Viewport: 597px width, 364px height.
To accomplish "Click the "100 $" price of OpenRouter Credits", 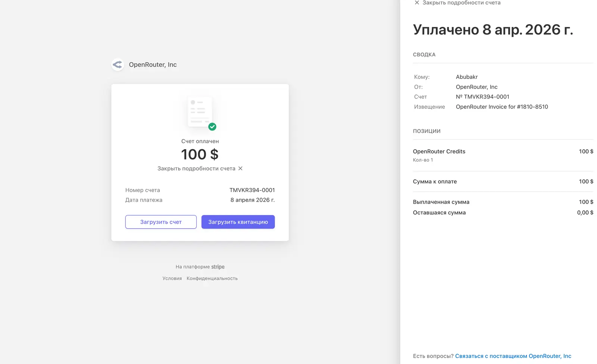I will click(x=586, y=151).
